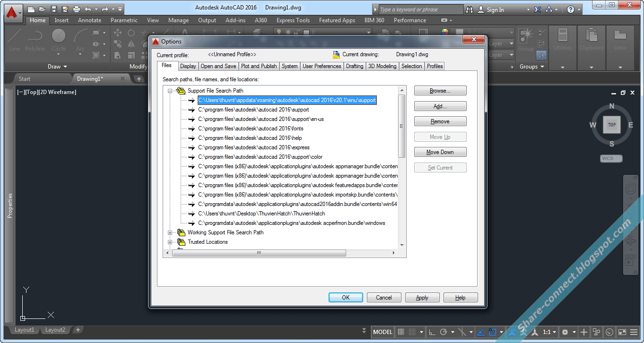644x343 pixels.
Task: Click the Group icon in the Groups panel
Action: tap(526, 40)
